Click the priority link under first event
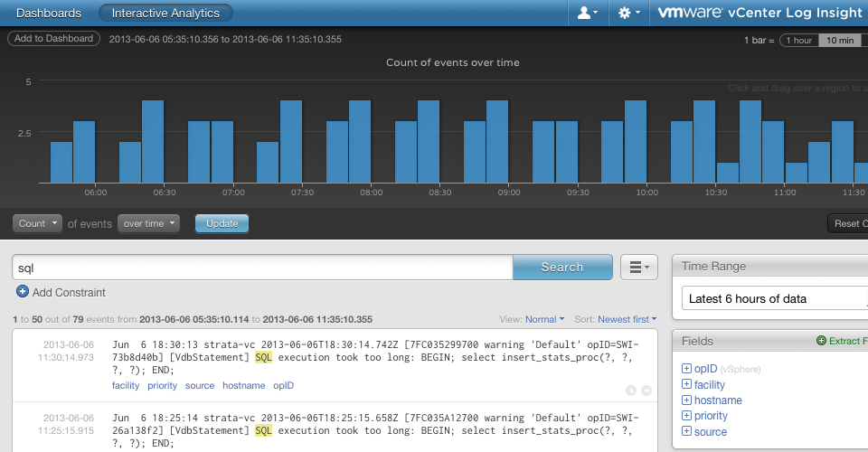Screen dimensions: 868x452 pyautogui.click(x=162, y=386)
